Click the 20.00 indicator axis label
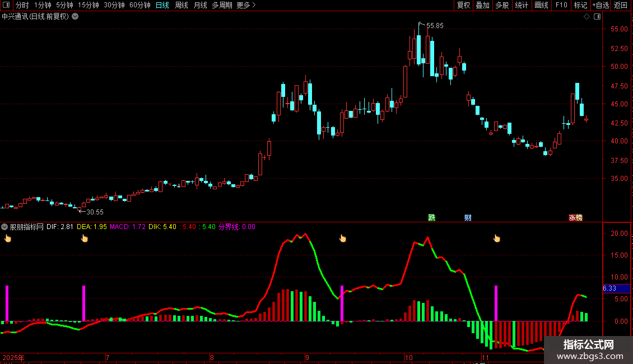 [x=619, y=234]
